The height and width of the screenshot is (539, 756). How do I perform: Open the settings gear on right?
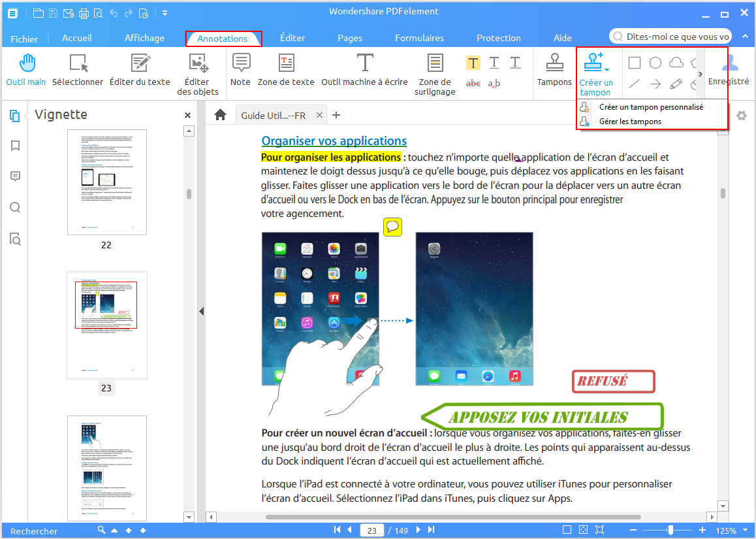pos(742,116)
